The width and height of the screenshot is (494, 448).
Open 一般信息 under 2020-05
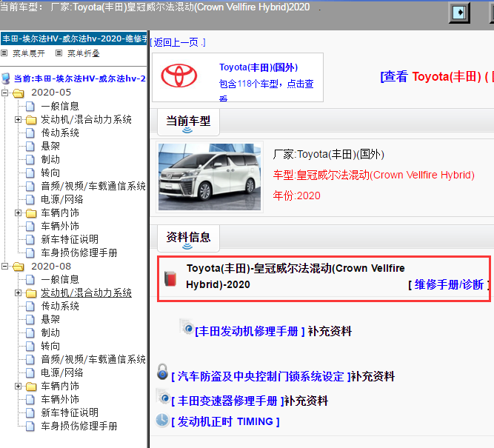pos(60,106)
